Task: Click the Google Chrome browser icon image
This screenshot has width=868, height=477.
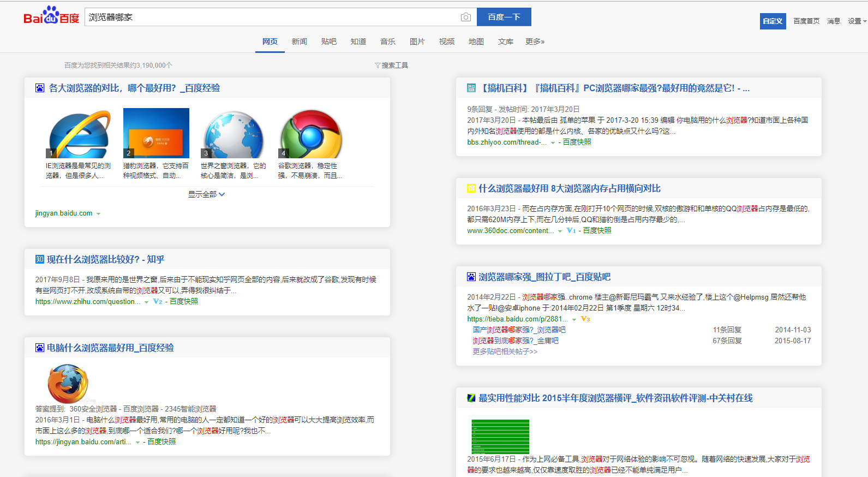Action: tap(310, 134)
